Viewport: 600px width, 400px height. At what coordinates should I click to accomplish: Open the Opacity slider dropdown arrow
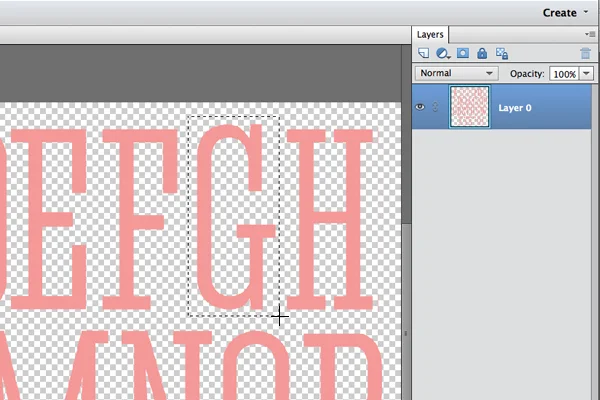click(x=586, y=73)
